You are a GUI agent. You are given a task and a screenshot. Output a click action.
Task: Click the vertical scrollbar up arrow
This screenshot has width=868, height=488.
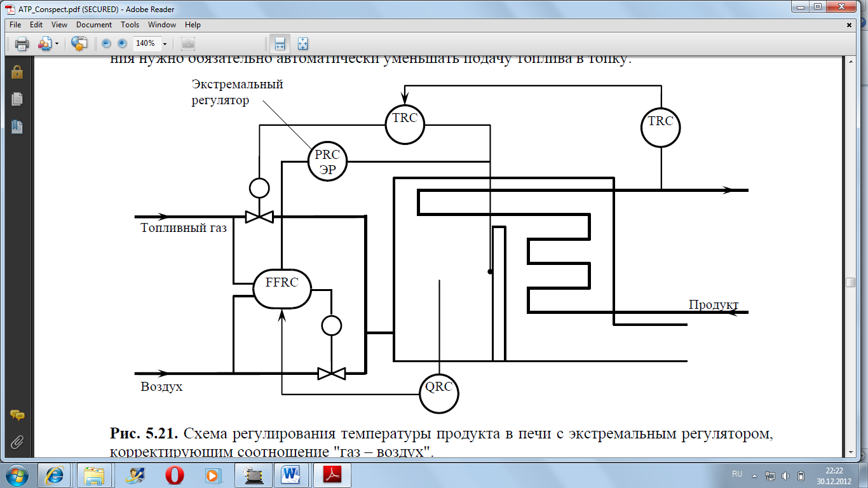pos(850,60)
